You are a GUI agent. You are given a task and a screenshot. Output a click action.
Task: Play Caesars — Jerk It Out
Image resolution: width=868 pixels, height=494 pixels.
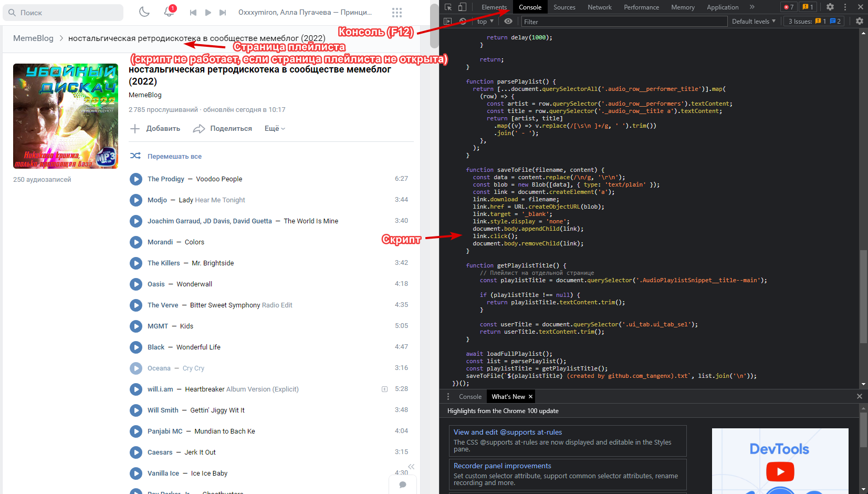136,452
